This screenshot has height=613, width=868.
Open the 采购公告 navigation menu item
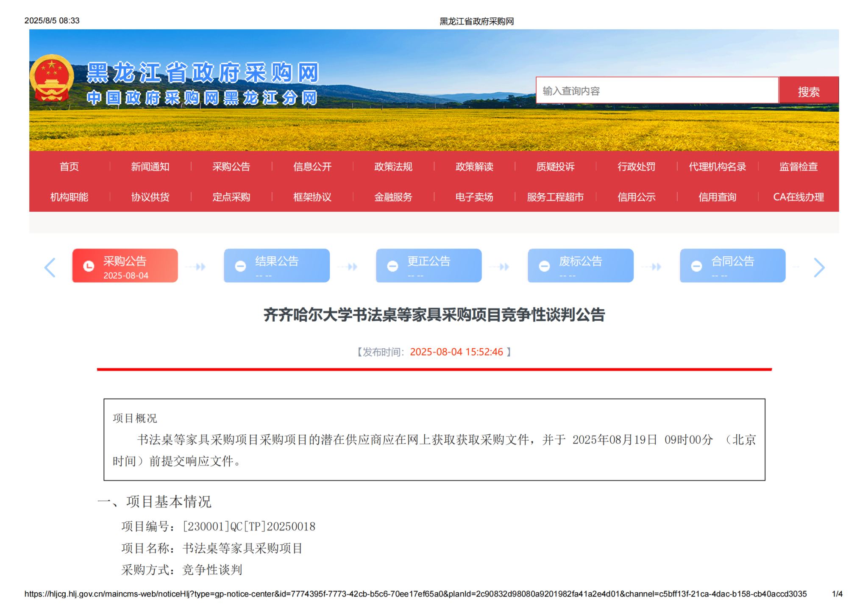pyautogui.click(x=231, y=166)
